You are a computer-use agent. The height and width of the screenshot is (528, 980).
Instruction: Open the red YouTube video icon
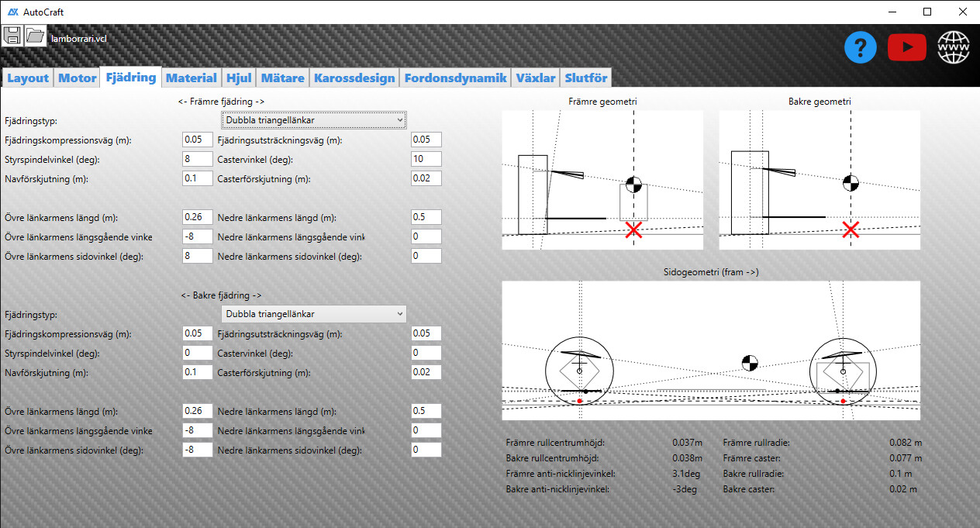906,48
